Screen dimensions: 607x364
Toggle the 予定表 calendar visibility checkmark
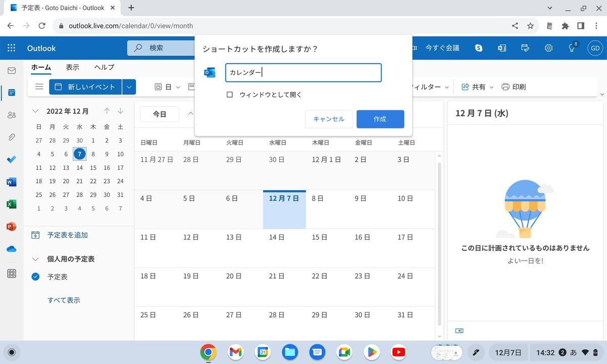point(35,277)
